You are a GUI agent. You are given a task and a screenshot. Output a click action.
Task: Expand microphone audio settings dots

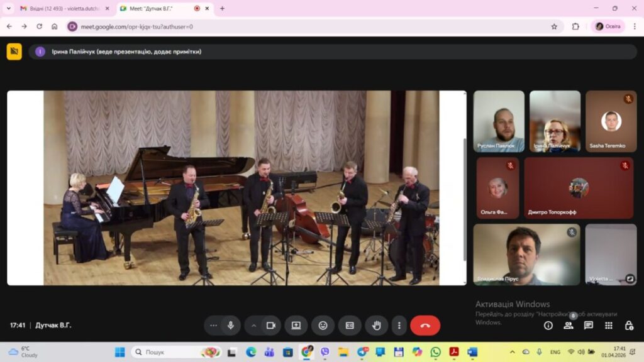214,326
